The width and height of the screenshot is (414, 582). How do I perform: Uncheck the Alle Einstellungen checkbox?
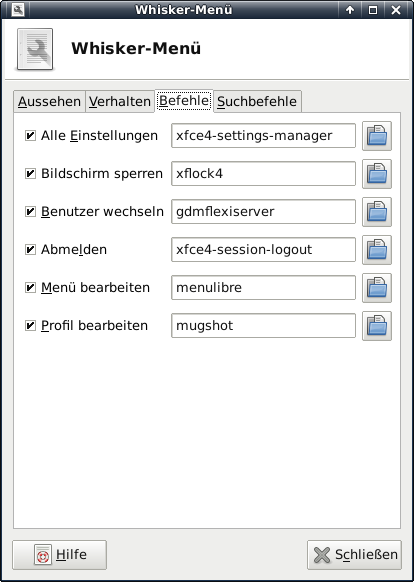pyautogui.click(x=30, y=136)
